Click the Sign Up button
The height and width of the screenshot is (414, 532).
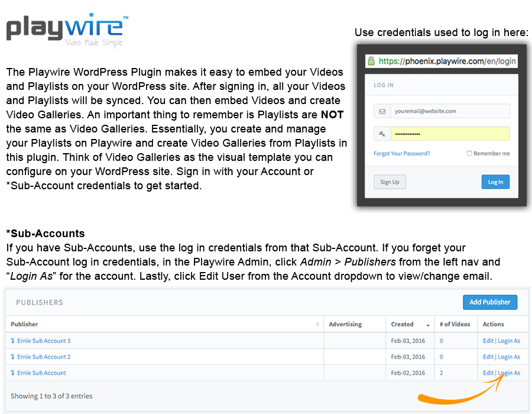pyautogui.click(x=390, y=182)
